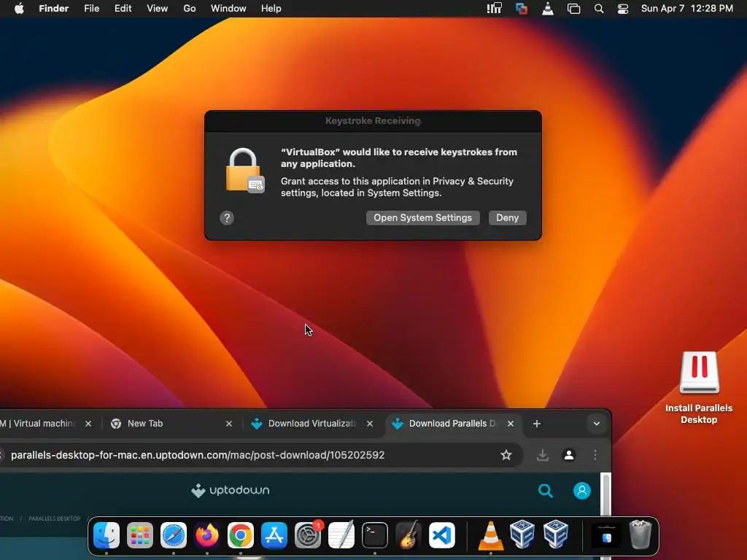Screen dimensions: 747x560
Task: Click the Uptodown logo
Action: coord(230,490)
